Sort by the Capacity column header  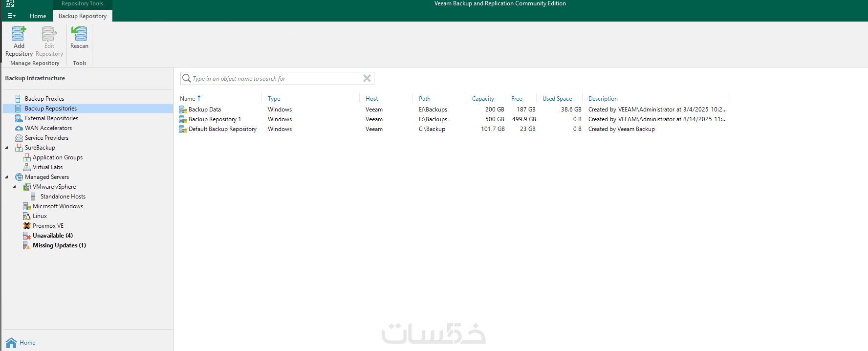coord(483,99)
